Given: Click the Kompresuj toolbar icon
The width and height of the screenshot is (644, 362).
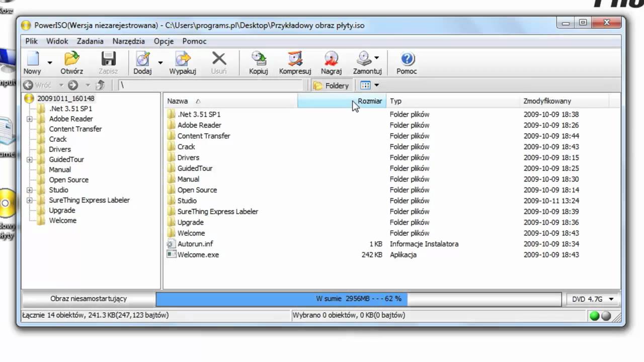Looking at the screenshot, I should click(295, 59).
